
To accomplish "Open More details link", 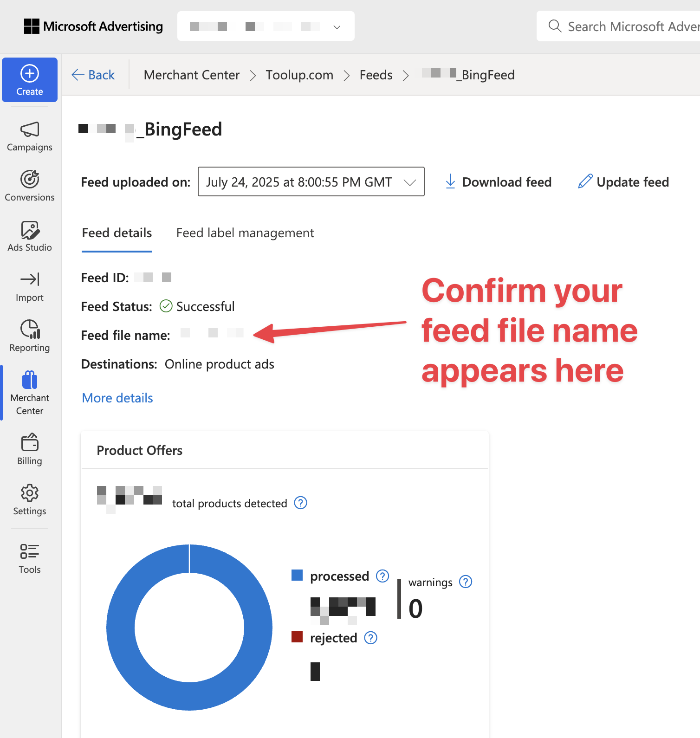I will pos(117,398).
